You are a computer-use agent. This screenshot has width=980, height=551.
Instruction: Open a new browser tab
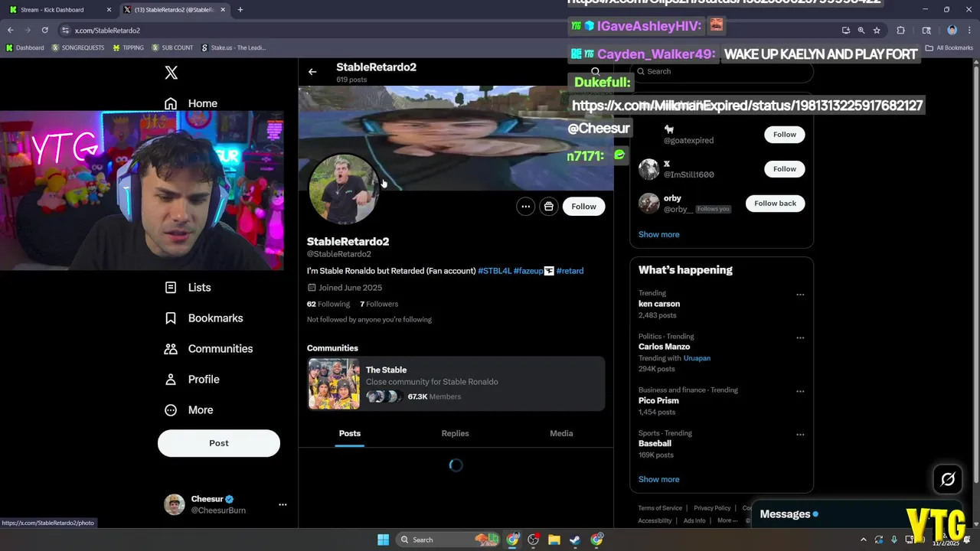(240, 10)
